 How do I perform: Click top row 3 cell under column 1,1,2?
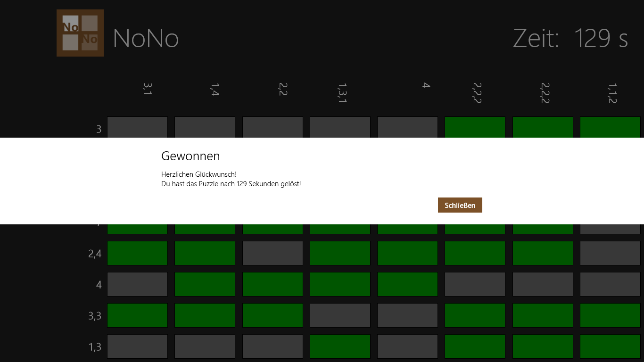pos(610,127)
